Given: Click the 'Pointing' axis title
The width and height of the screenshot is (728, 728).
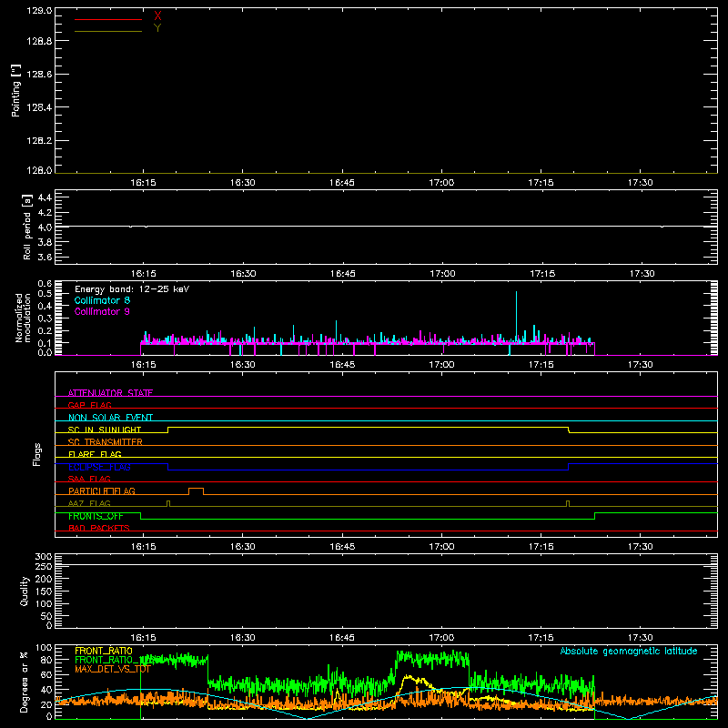Looking at the screenshot, I should tap(15, 90).
